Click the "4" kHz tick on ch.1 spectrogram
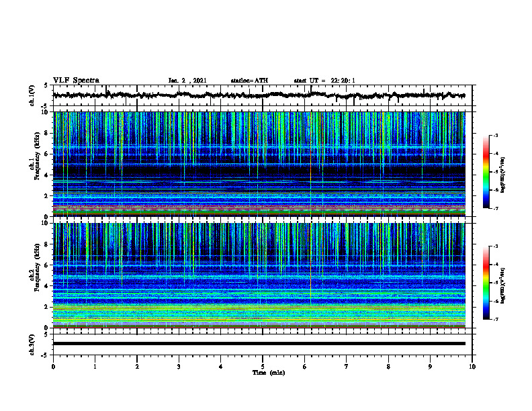 pyautogui.click(x=46, y=175)
